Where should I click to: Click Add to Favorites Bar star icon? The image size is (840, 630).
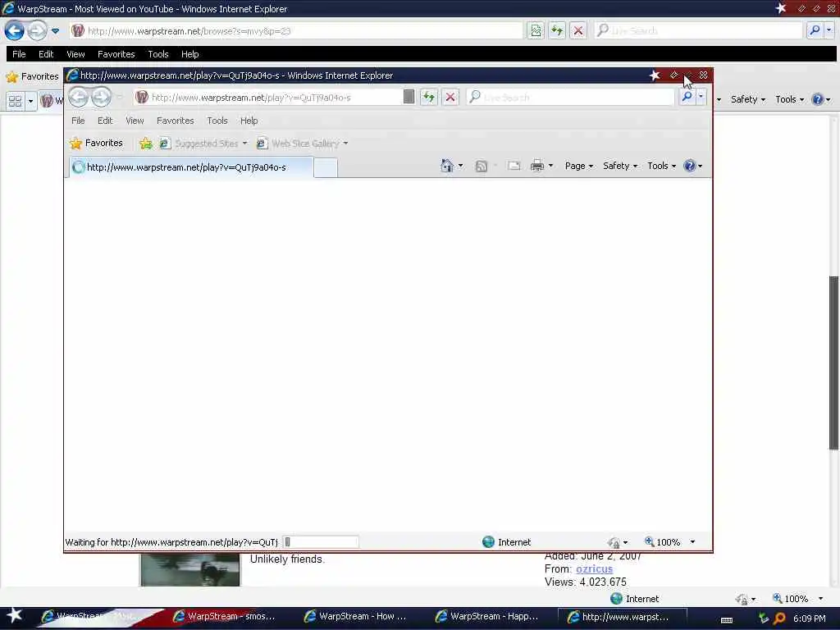[x=146, y=144]
